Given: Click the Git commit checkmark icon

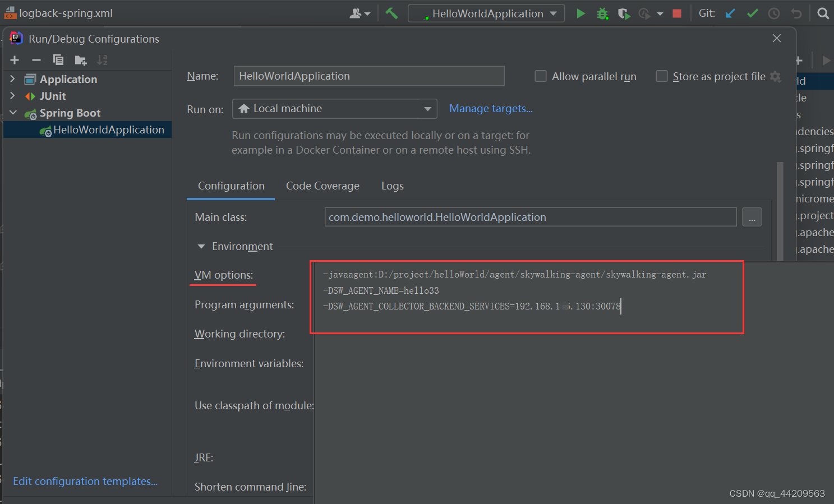Looking at the screenshot, I should pyautogui.click(x=752, y=13).
